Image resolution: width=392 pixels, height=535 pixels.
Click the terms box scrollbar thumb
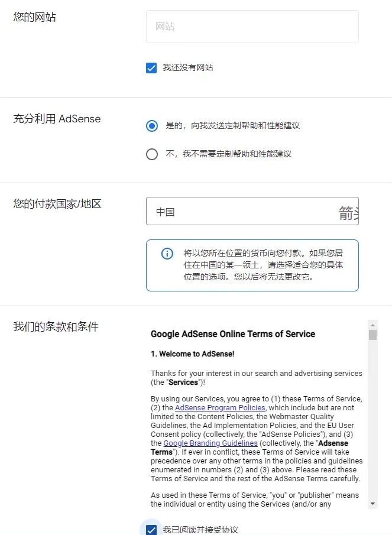coord(372,335)
